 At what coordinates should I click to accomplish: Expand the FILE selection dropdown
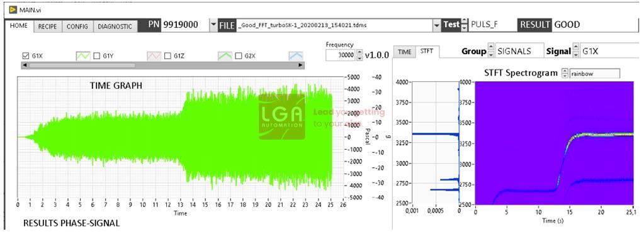(x=436, y=25)
